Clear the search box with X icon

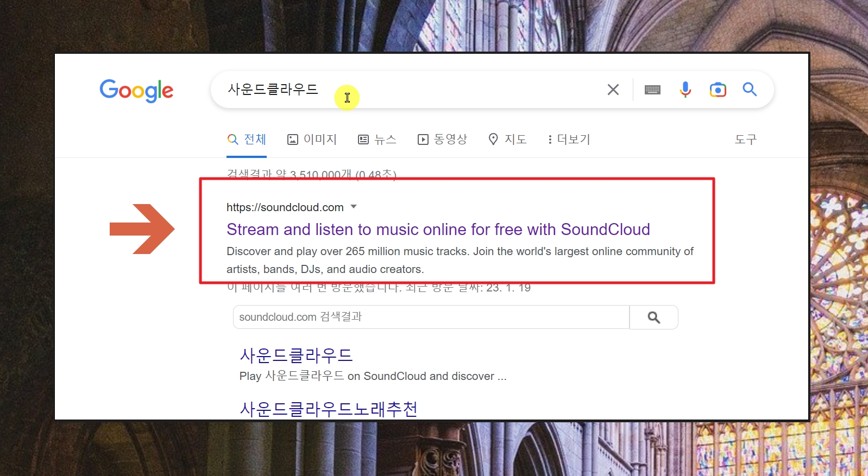tap(613, 90)
